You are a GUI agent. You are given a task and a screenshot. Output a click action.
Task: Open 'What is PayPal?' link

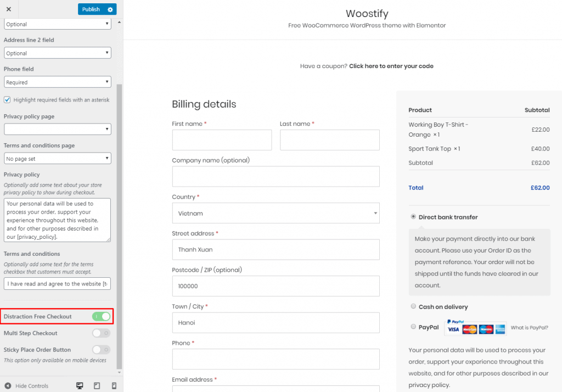pos(529,327)
